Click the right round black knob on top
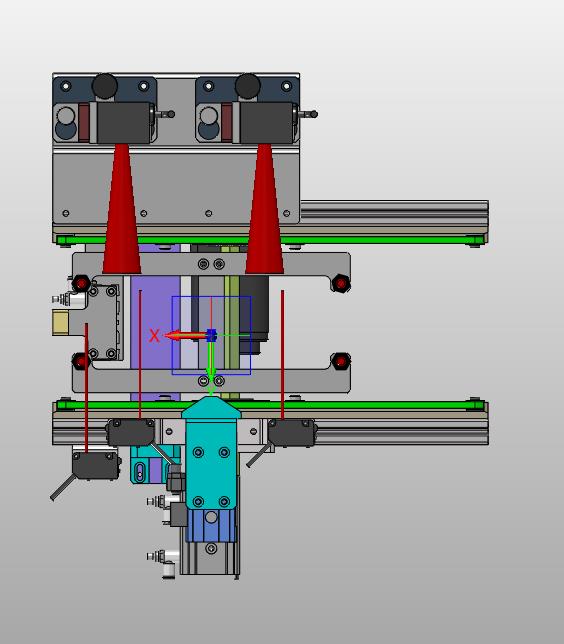Screen dimensions: 564x644 tap(248, 86)
